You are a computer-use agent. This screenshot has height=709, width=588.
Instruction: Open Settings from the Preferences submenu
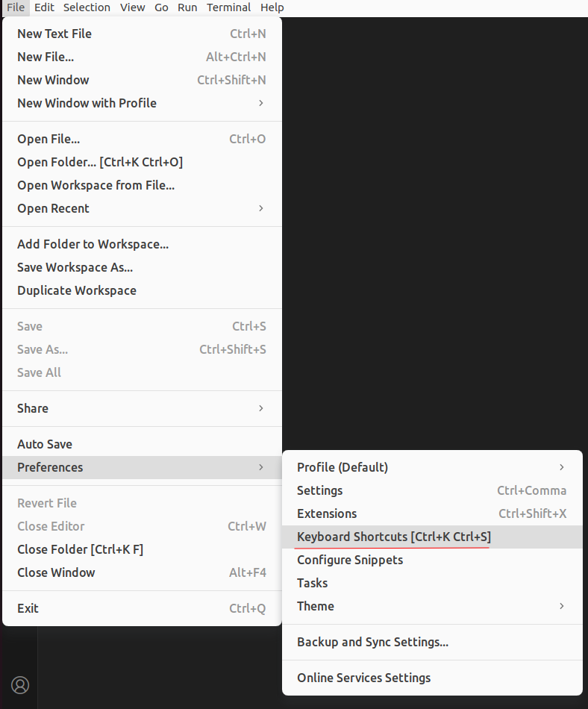319,490
